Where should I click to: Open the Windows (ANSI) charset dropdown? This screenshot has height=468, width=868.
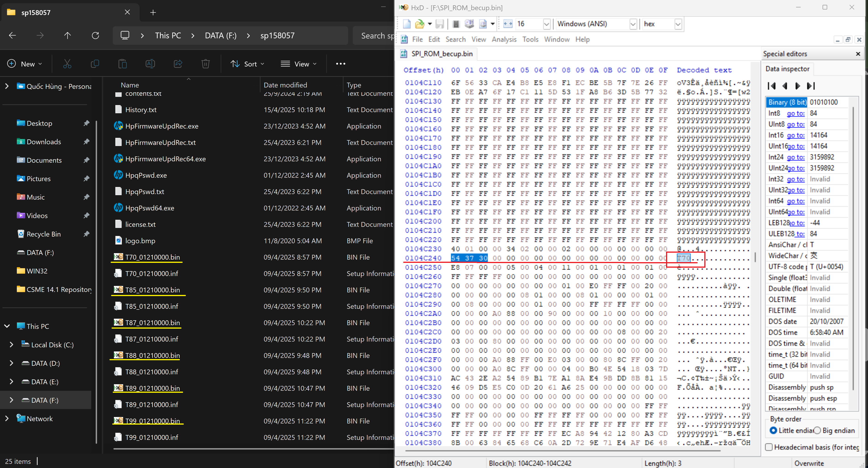pos(633,24)
